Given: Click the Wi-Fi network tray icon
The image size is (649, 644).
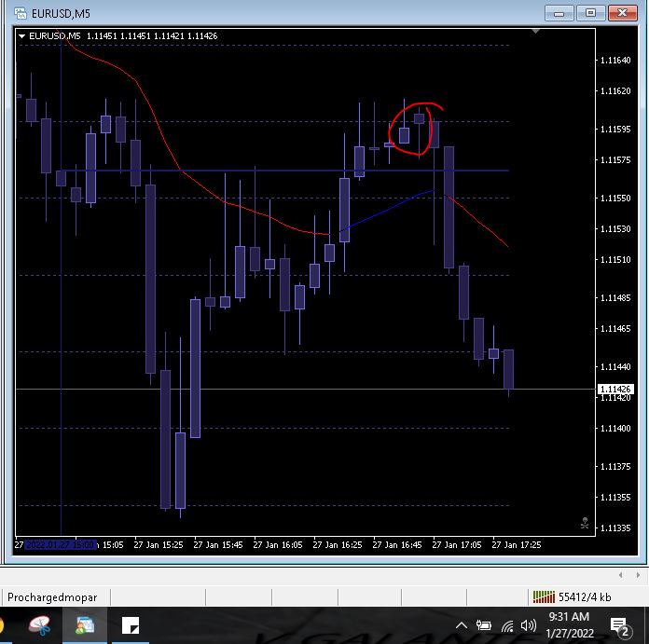Looking at the screenshot, I should [507, 626].
